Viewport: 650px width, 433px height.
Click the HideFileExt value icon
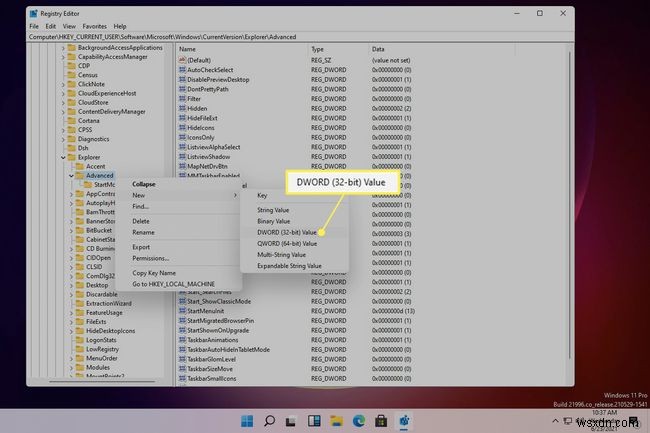(182, 118)
